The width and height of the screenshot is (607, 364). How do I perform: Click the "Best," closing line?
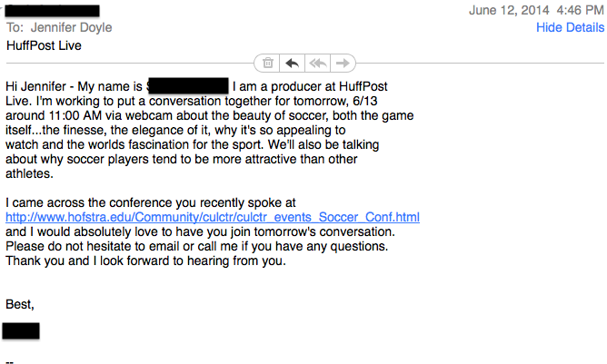[x=20, y=302]
